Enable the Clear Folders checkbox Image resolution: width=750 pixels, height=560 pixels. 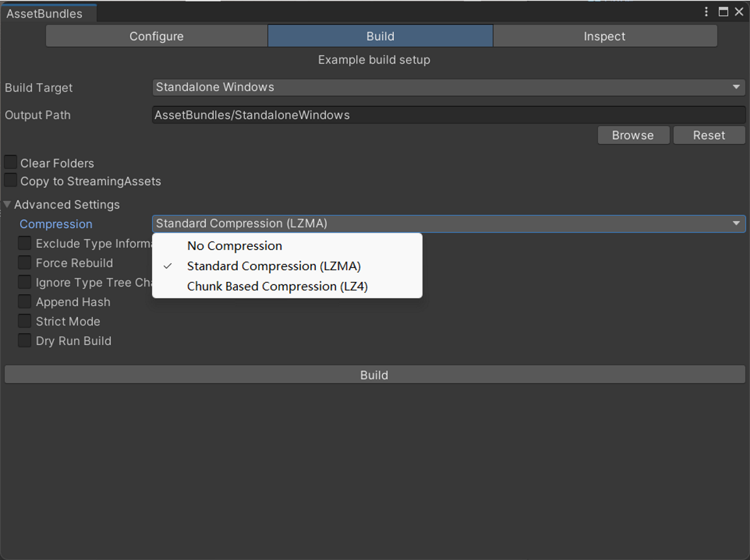11,162
